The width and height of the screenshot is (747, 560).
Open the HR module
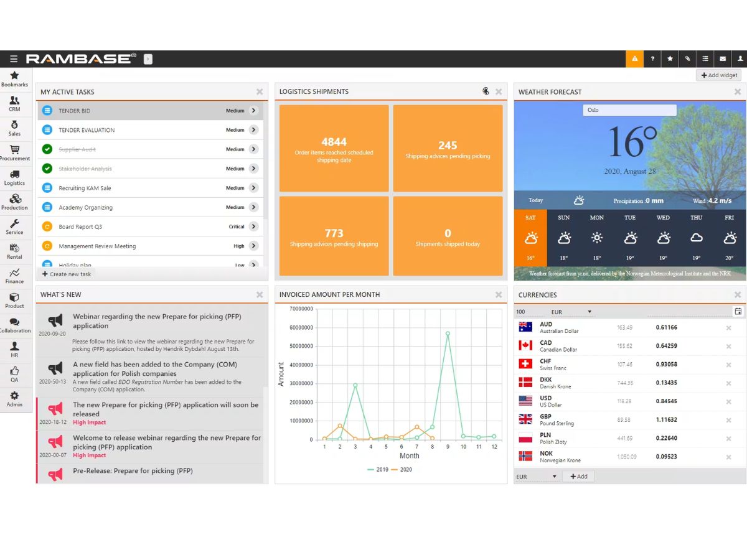coord(14,350)
